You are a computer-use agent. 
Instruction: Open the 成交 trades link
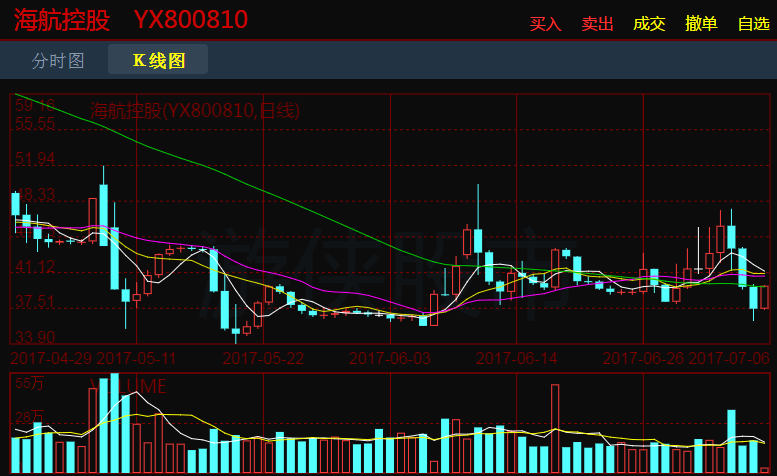coord(649,23)
